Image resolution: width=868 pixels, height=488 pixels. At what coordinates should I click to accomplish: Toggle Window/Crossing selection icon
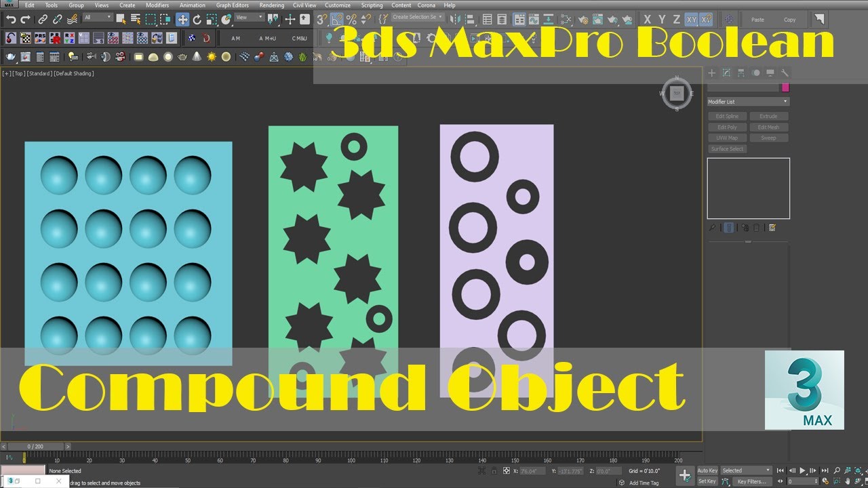coord(165,19)
